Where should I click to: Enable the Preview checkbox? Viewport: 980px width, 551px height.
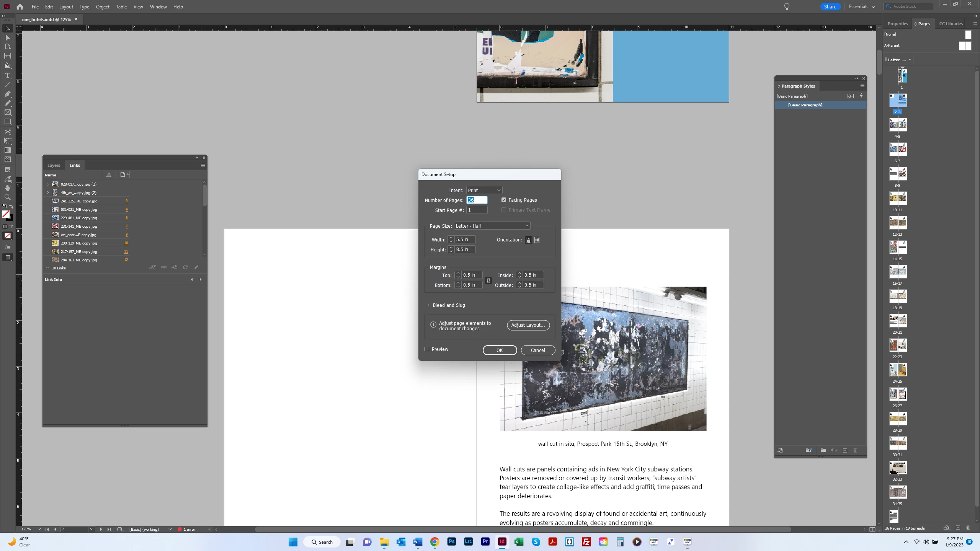point(427,349)
